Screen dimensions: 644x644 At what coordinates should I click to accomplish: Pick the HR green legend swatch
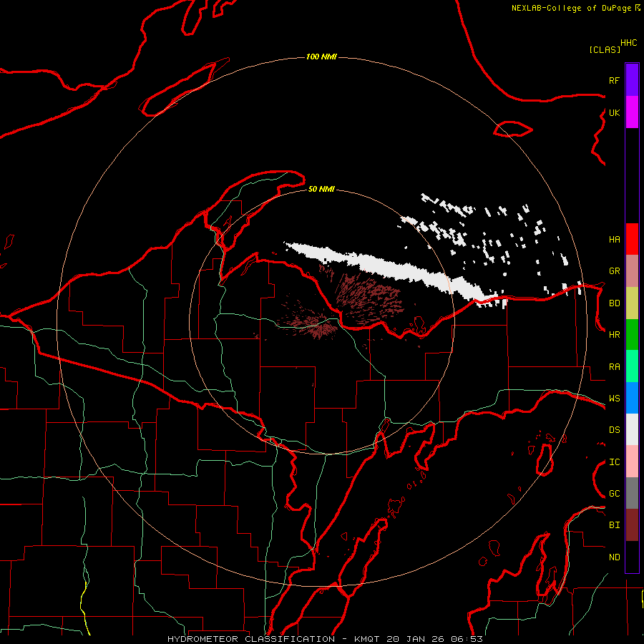tap(632, 334)
